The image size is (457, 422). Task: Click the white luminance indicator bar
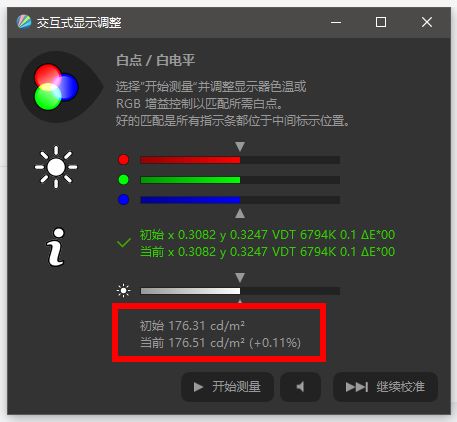coord(240,291)
